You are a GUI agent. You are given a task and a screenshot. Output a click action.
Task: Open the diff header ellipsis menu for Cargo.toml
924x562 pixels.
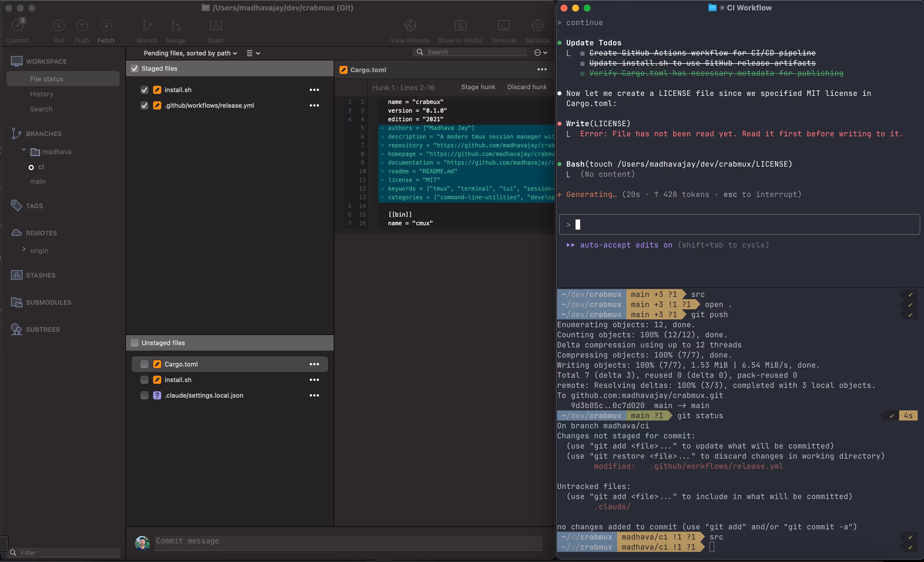coord(541,69)
